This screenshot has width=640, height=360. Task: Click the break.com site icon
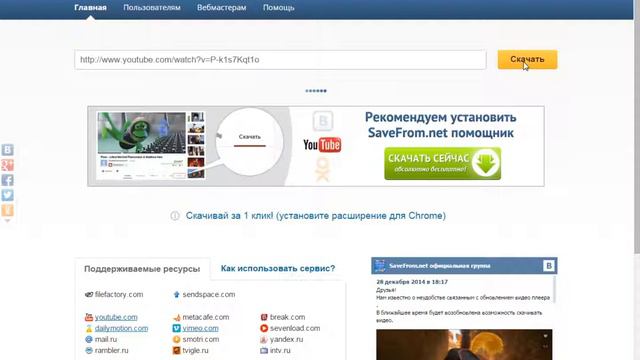pos(264,317)
